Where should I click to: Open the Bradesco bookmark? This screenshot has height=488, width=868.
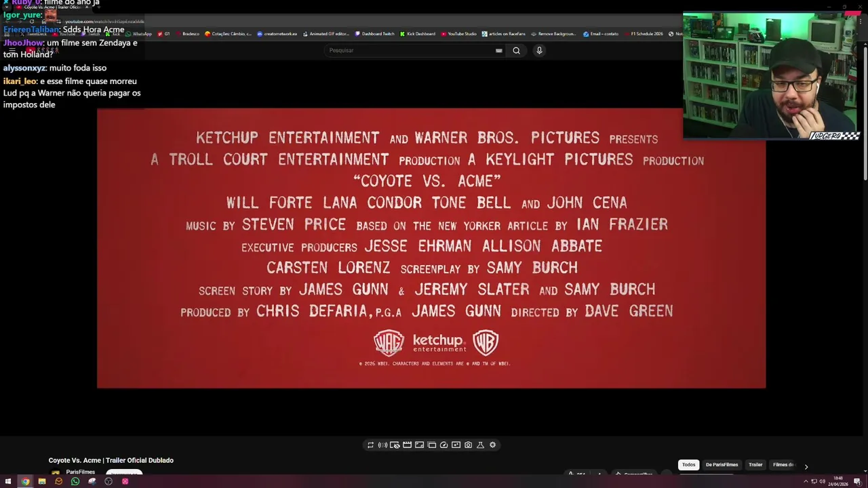point(187,34)
